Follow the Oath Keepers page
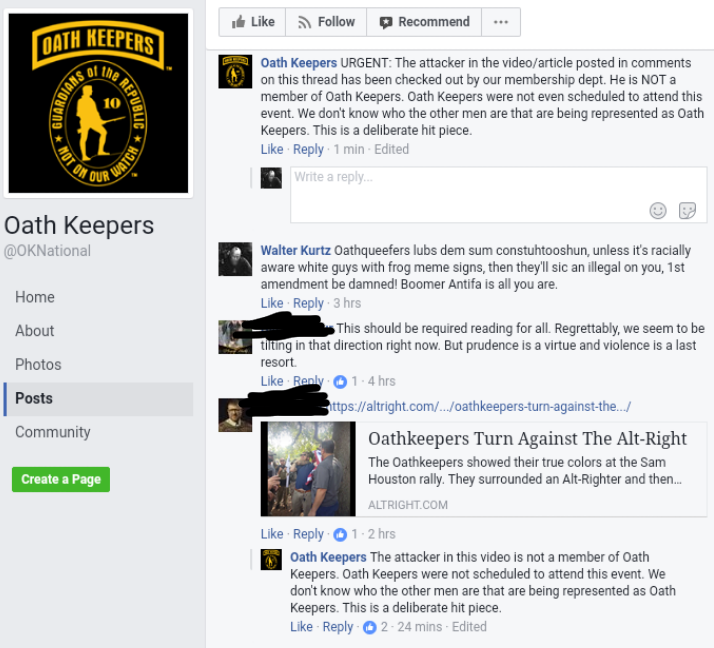This screenshot has height=648, width=714. [326, 22]
